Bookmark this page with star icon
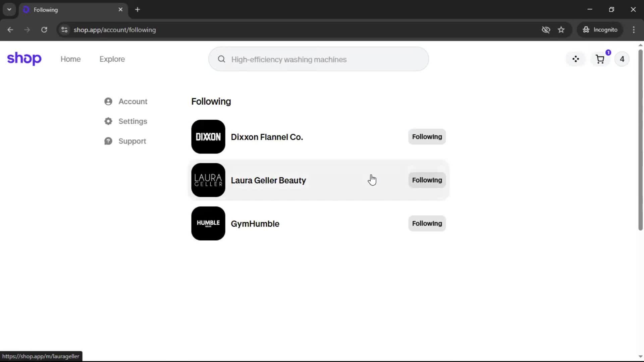The height and width of the screenshot is (362, 644). click(561, 30)
